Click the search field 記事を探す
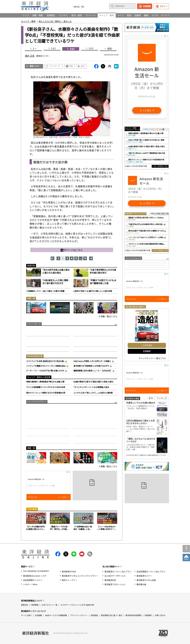 pos(122,6)
